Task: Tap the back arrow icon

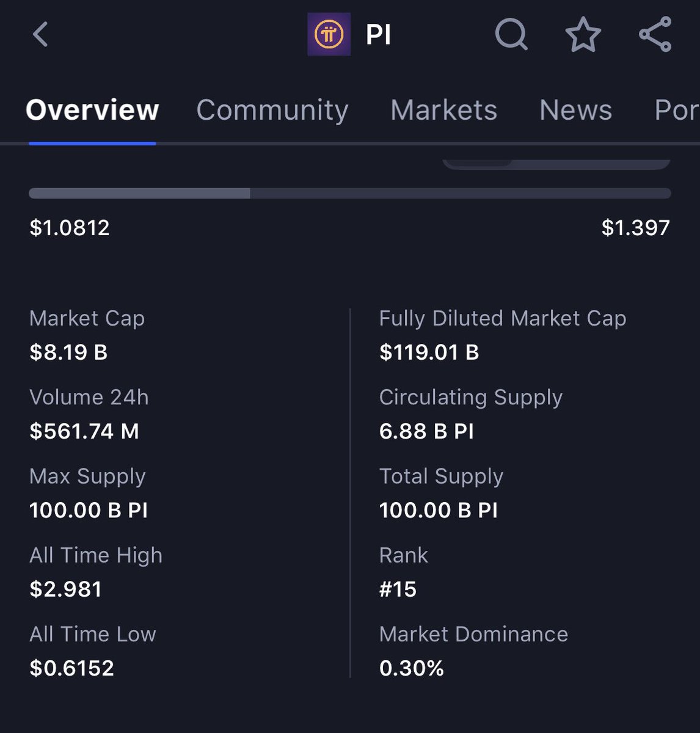Action: [40, 34]
